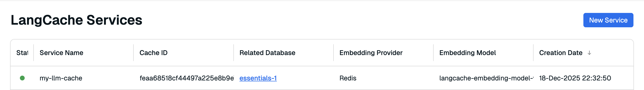Screen dimensions: 644x90
Task: Click the langcache-embedding-model cell
Action: [x=486, y=78]
